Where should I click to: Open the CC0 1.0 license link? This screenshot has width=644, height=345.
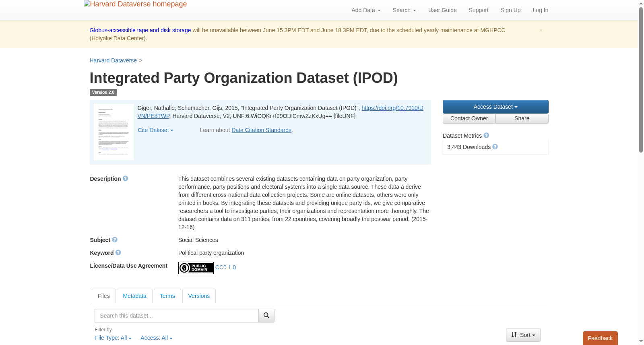point(225,267)
